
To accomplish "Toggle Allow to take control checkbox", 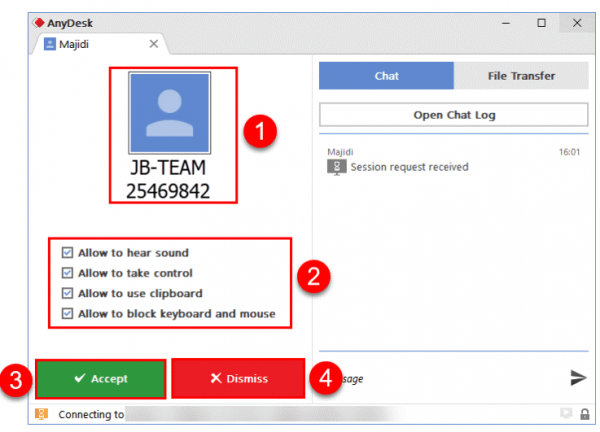I will [67, 273].
